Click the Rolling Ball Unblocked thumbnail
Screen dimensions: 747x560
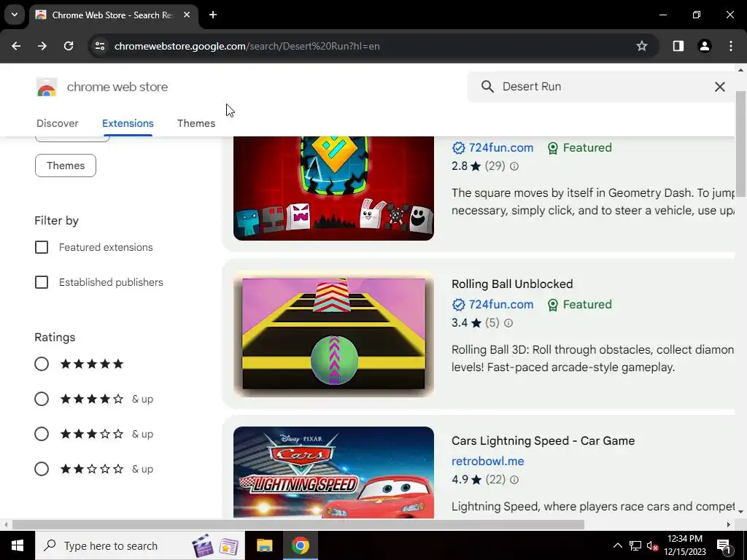point(333,334)
